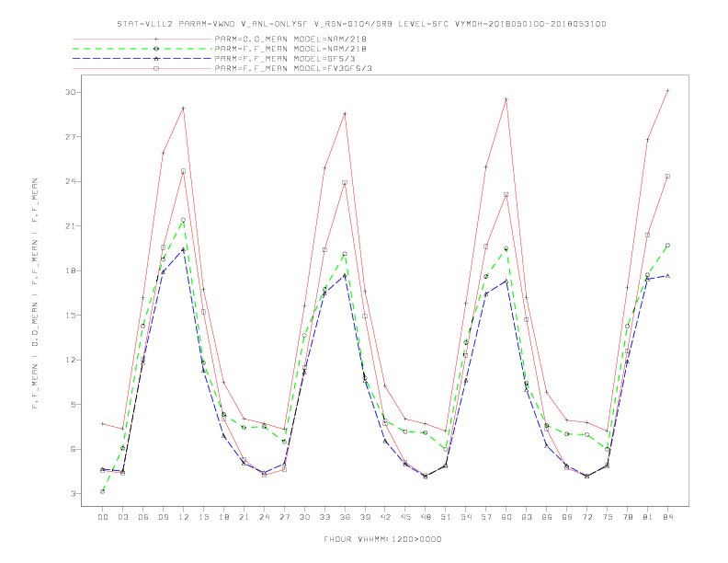
Task: Click x-axis forecast hour label 81
Action: point(648,517)
